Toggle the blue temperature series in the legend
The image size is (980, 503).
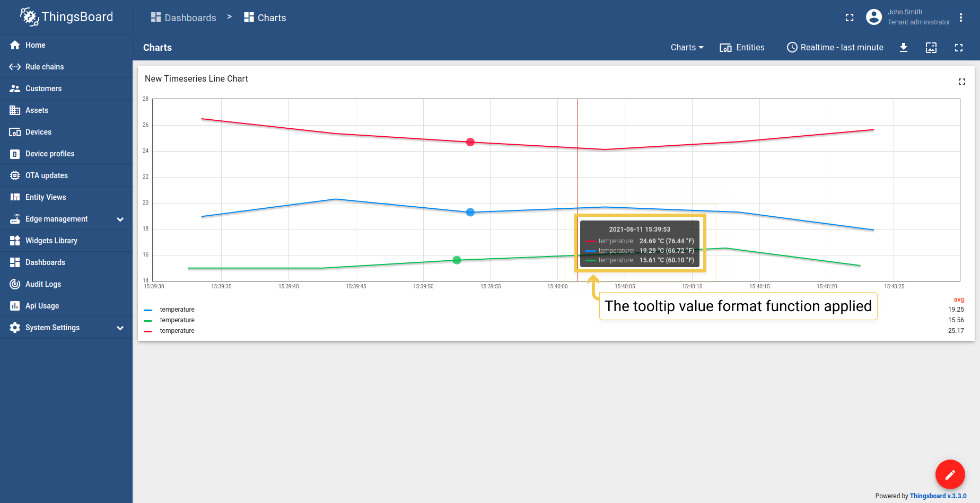point(177,310)
